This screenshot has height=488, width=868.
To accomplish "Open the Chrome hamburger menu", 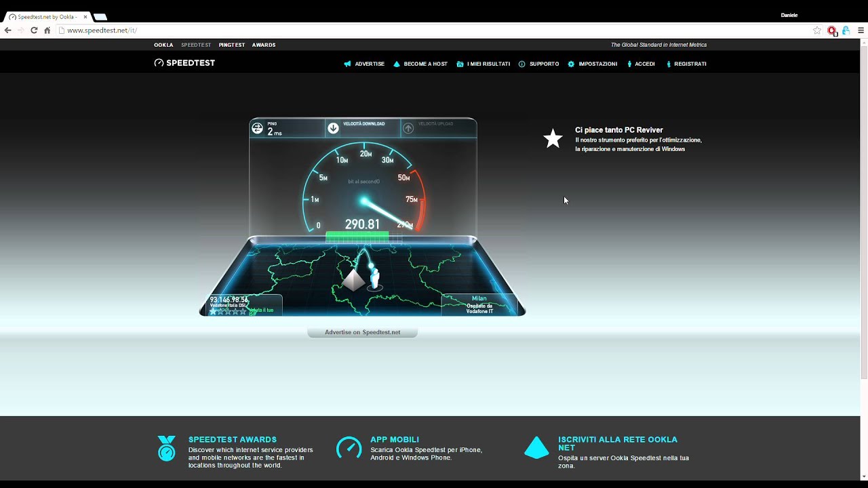I will click(x=861, y=30).
